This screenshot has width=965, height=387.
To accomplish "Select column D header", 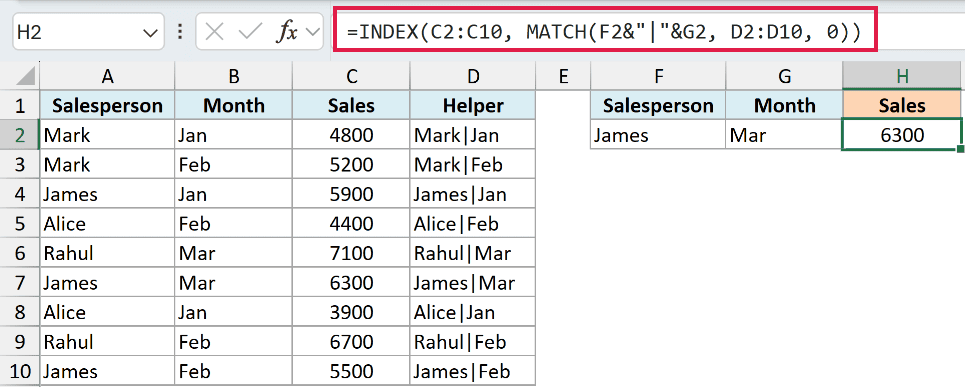I will (x=473, y=76).
